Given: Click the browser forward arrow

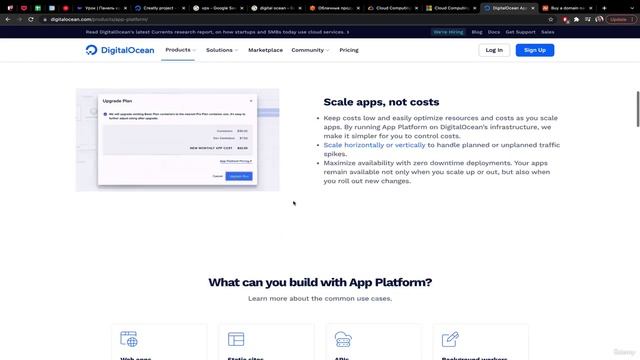Looking at the screenshot, I should coord(19,19).
